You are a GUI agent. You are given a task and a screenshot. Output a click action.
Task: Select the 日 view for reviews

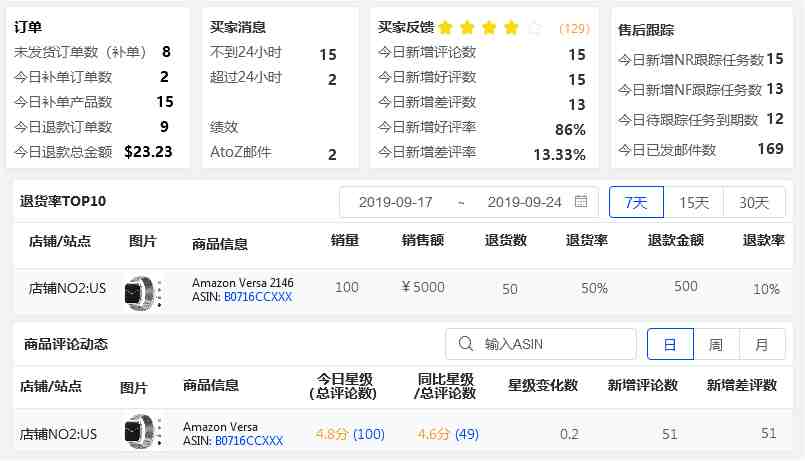point(670,344)
